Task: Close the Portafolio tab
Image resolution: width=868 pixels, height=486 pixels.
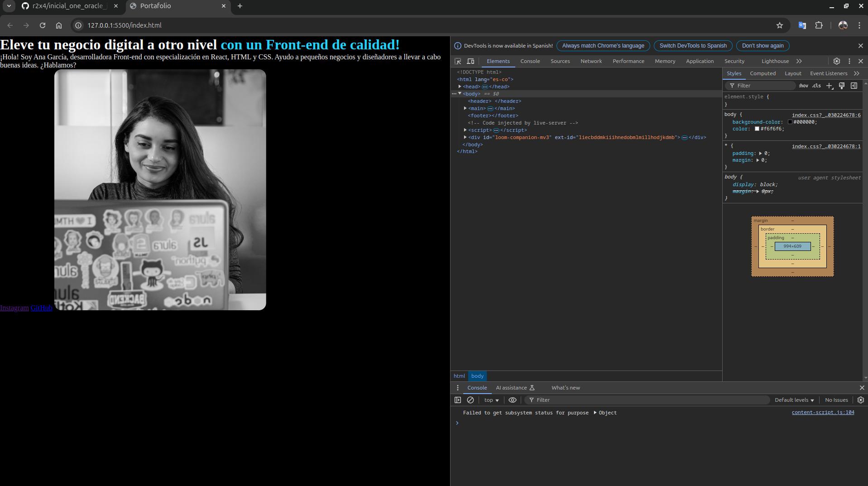Action: tap(224, 6)
